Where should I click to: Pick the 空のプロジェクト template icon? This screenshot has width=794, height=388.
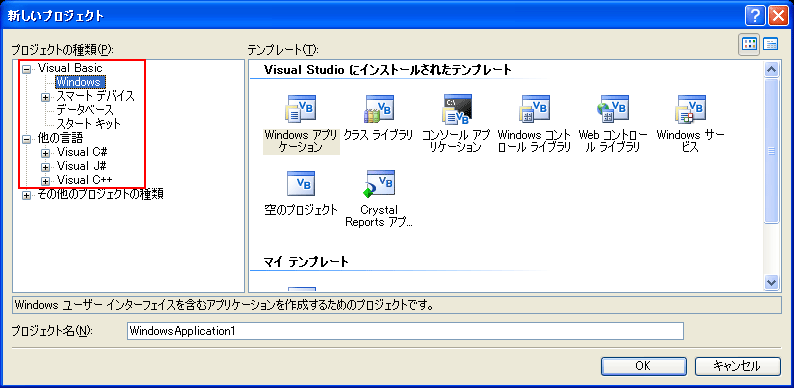click(301, 184)
